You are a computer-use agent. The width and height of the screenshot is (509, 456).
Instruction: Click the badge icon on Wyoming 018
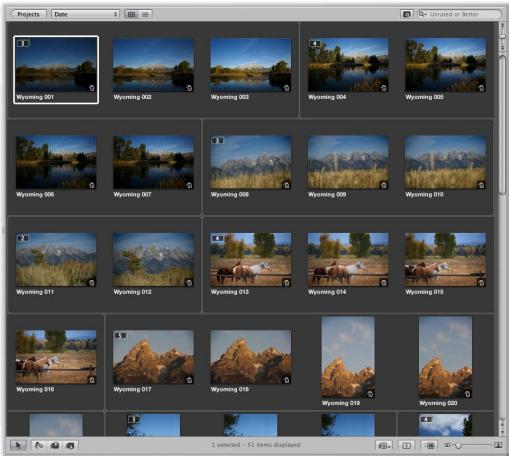pyautogui.click(x=286, y=380)
